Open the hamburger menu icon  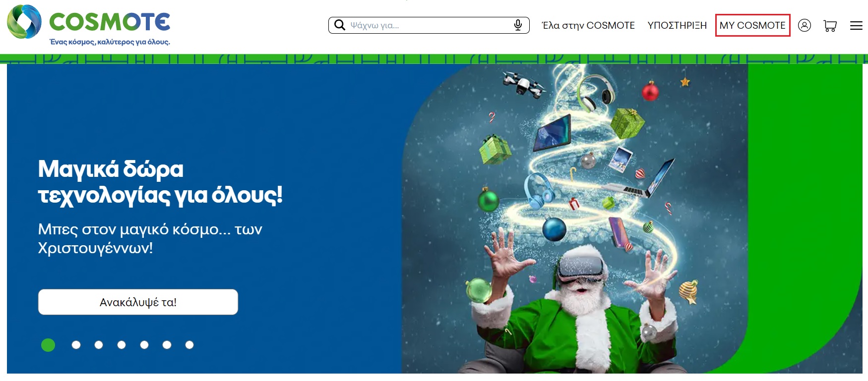[856, 25]
